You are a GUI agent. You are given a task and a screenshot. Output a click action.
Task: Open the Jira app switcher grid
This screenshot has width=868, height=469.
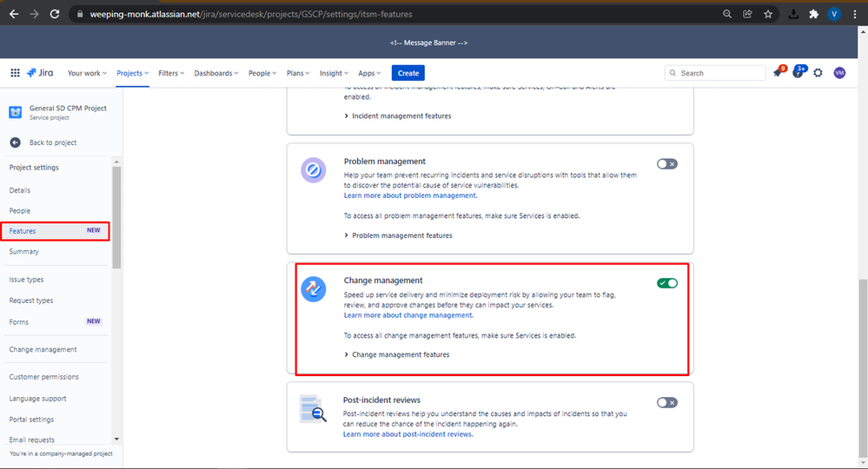pos(16,72)
